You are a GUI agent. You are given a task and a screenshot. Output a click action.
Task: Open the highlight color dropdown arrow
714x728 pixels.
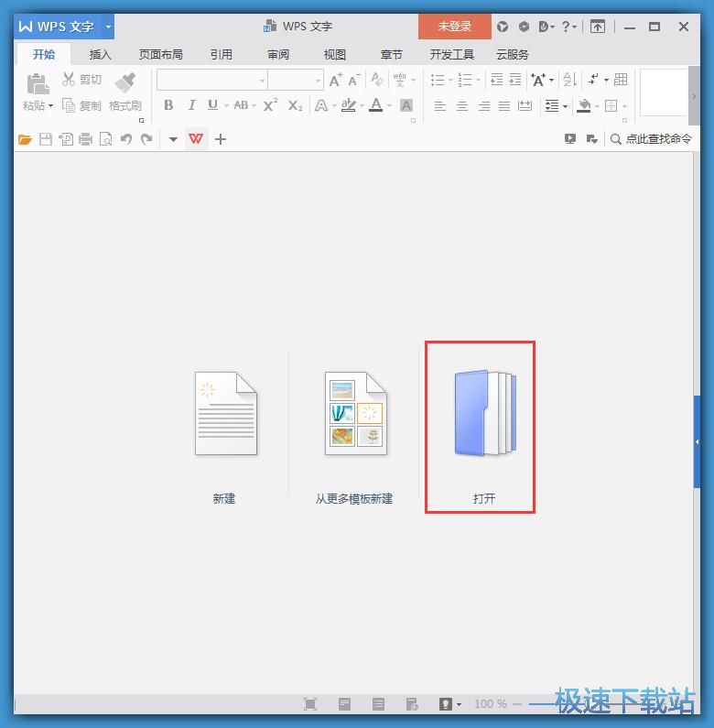[x=362, y=106]
